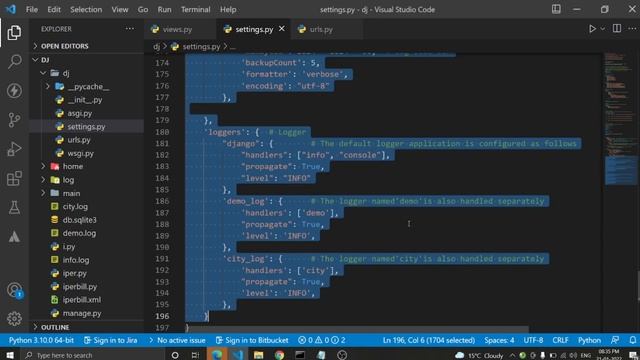Open problems panel via errors and warnings count
This screenshot has width=640, height=360.
pos(322,340)
